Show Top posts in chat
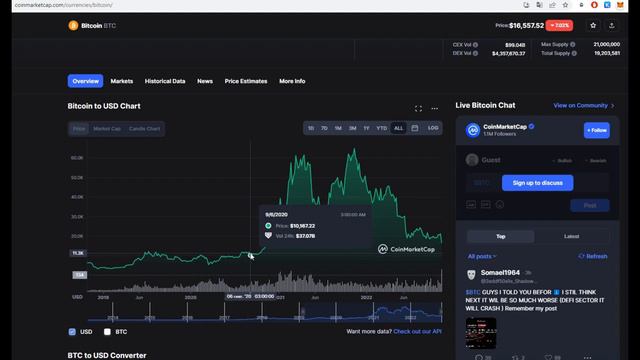The image size is (640, 360). 501,236
